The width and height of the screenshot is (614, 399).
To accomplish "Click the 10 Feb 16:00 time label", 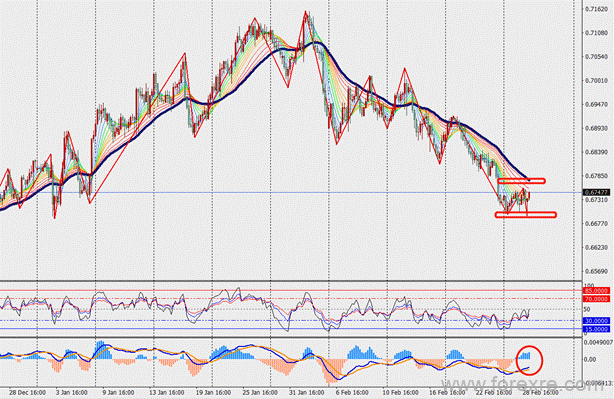I will click(400, 392).
